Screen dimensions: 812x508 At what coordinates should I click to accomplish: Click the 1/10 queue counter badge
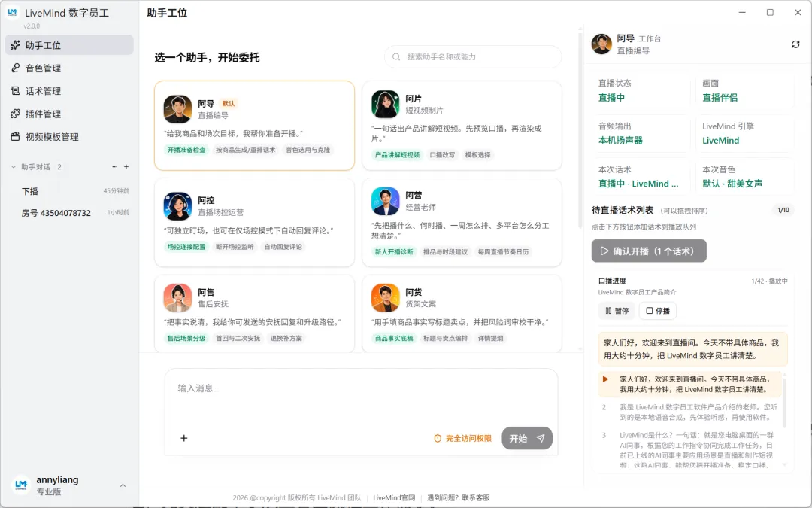coord(783,210)
